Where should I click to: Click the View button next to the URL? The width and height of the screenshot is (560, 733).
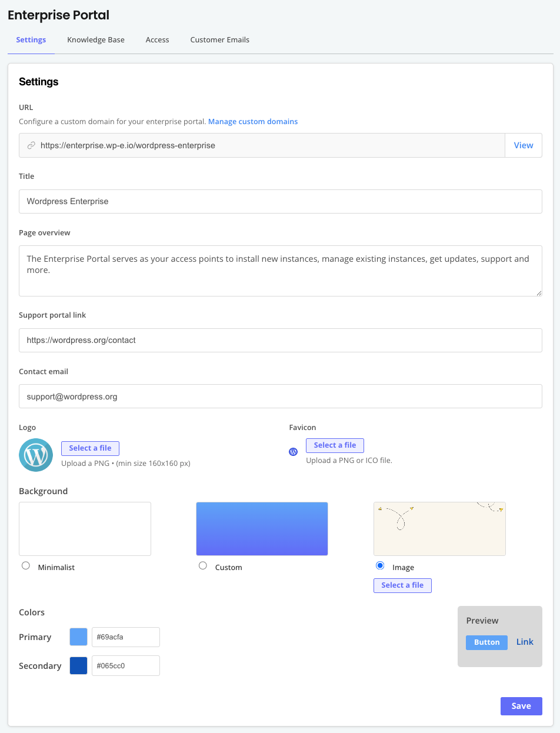(x=523, y=145)
